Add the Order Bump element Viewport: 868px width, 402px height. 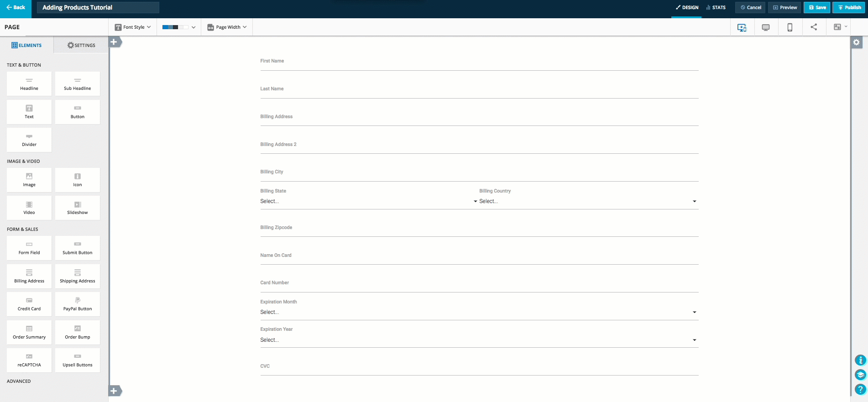click(x=78, y=333)
